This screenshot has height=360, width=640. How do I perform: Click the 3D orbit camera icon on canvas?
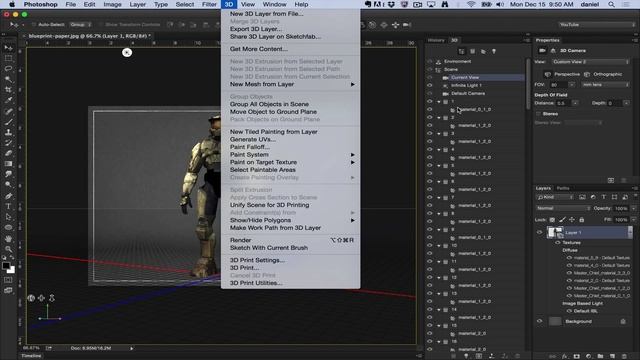31,298
